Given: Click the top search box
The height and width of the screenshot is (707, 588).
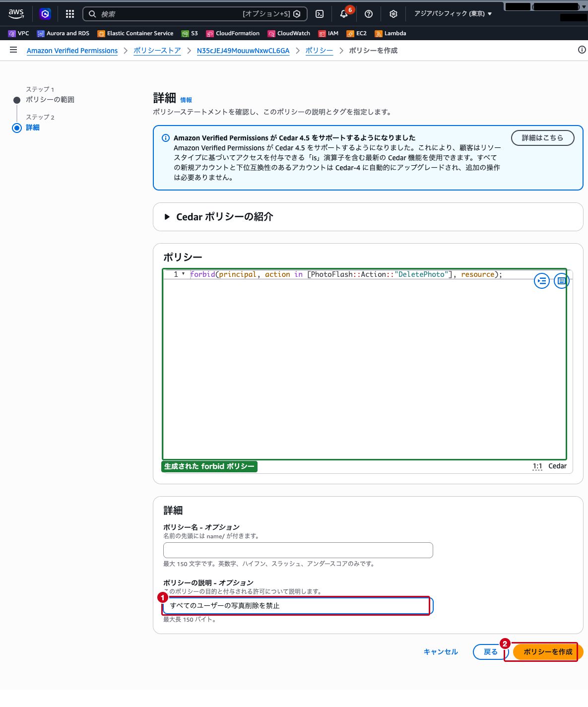Looking at the screenshot, I should tap(195, 14).
